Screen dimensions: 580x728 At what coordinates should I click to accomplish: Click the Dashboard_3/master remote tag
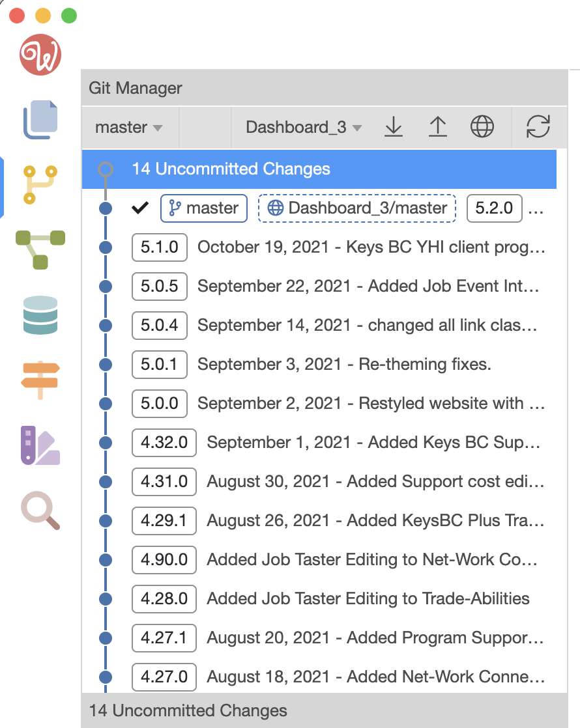(x=357, y=208)
